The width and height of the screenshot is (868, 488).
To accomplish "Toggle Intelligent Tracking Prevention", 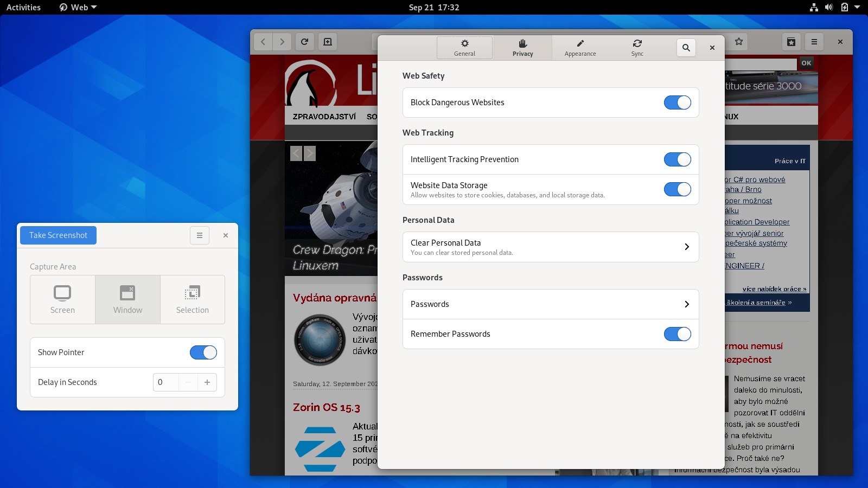I will coord(677,159).
